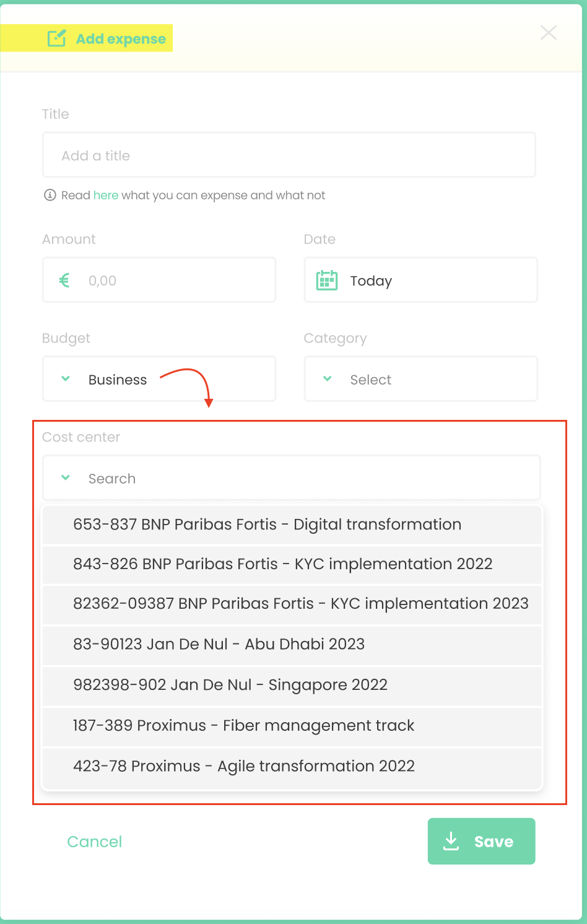Choose 982398-902 Jan De Nul Singapore 2022
This screenshot has width=587, height=924.
[x=292, y=686]
